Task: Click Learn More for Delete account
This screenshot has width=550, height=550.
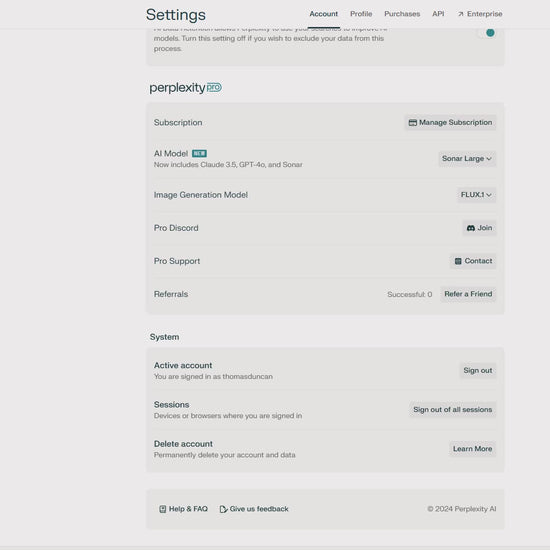Action: click(x=472, y=449)
